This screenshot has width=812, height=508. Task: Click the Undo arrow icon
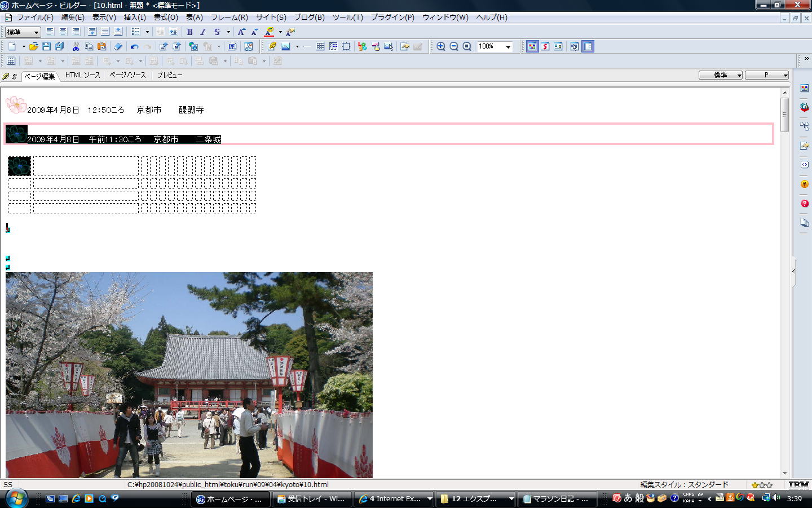(134, 47)
